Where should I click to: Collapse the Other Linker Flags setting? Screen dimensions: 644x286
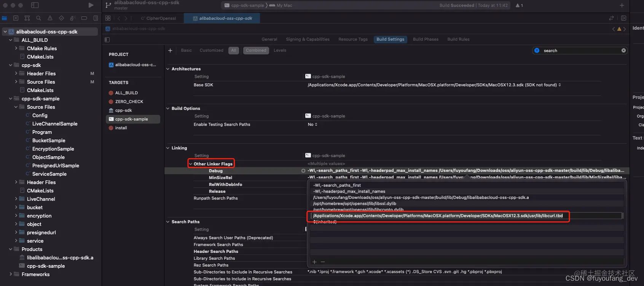191,164
